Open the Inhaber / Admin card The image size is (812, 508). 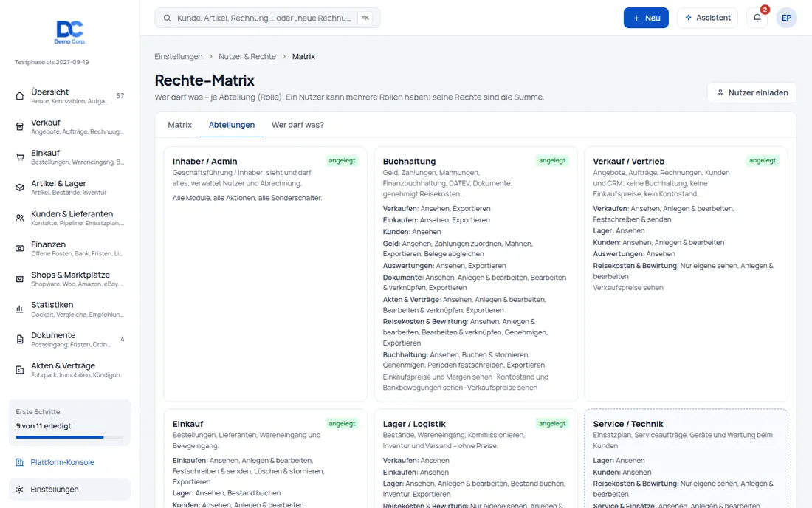(266, 274)
